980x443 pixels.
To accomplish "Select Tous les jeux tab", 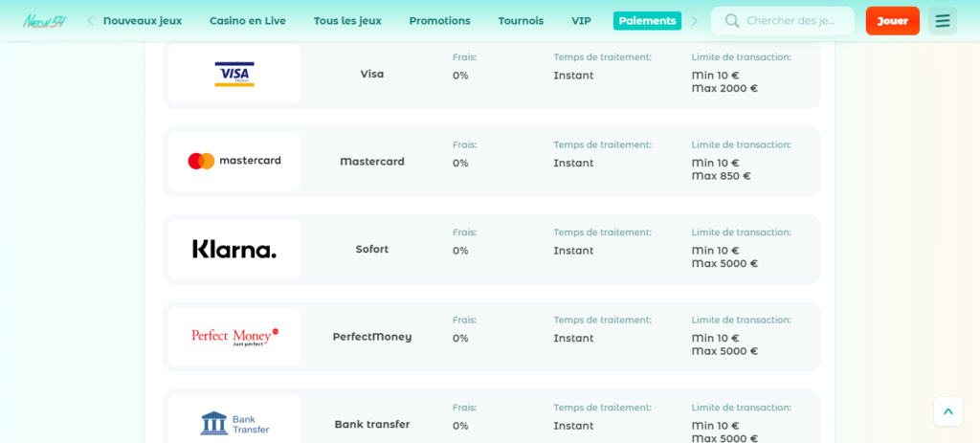I will tap(347, 21).
